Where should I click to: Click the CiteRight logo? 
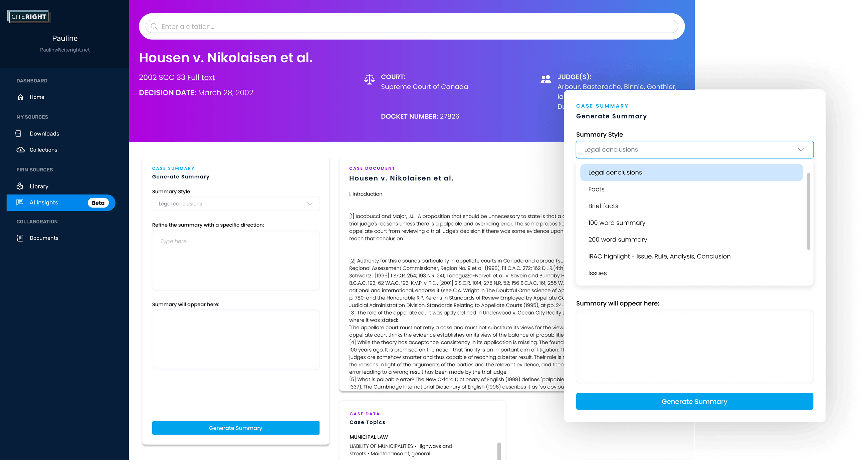(29, 16)
